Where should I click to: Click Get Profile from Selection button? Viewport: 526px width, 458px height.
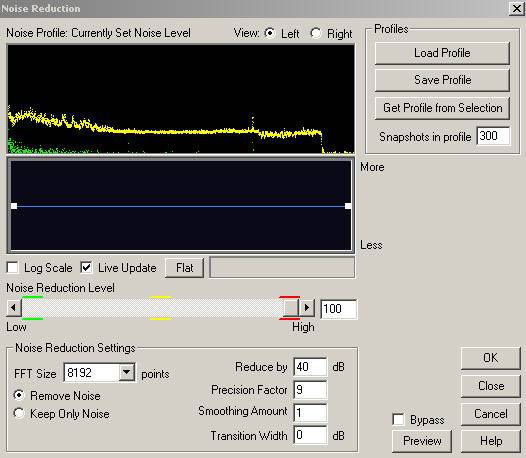pyautogui.click(x=442, y=108)
